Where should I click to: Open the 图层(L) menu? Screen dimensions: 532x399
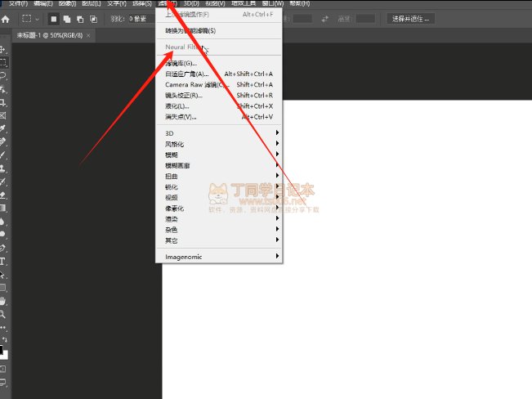pos(92,3)
